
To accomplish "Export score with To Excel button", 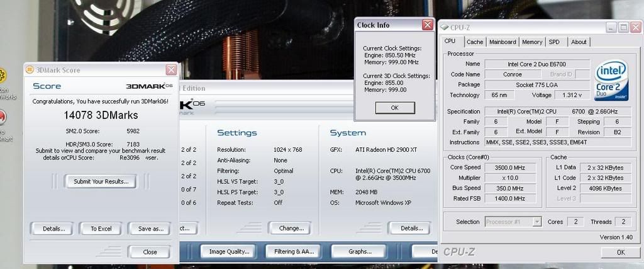I will 101,229.
